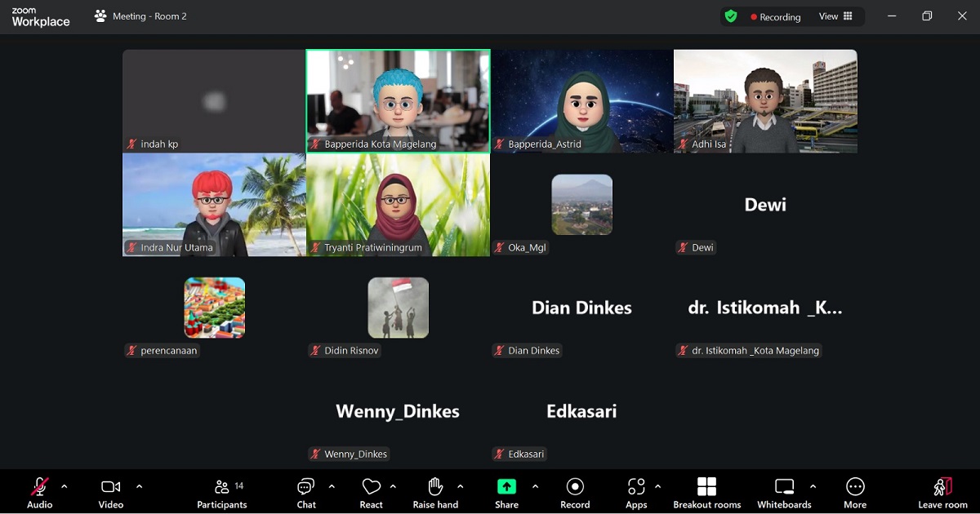980x514 pixels.
Task: Click the large Dian Dinkes name
Action: coord(581,308)
